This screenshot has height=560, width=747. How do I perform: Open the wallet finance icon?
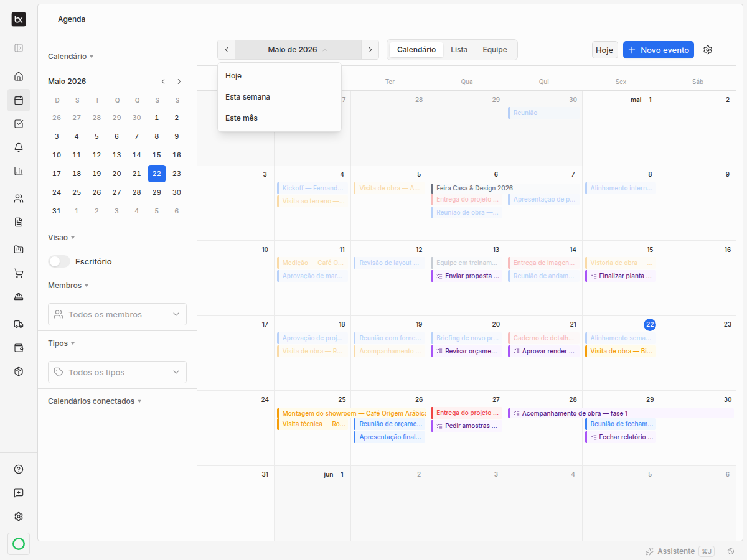pos(19,348)
